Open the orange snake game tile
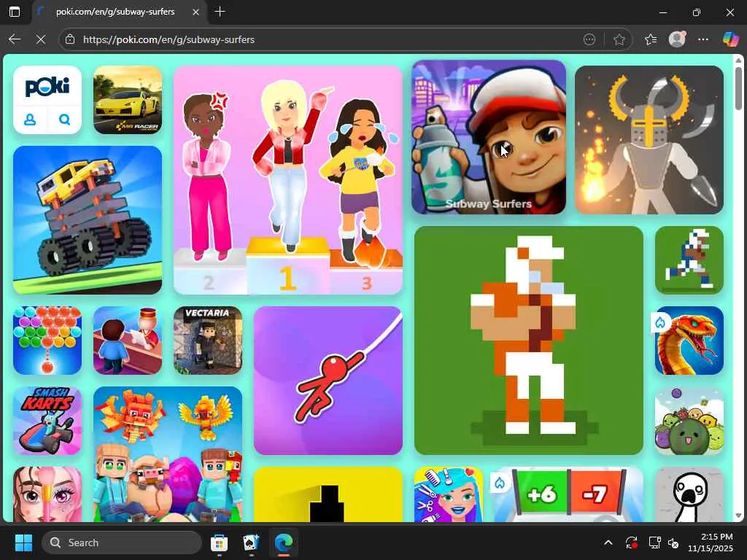747x560 pixels. (689, 341)
